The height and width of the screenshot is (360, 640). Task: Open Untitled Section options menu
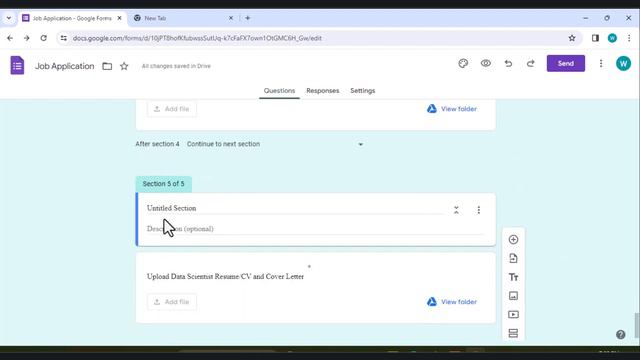pos(479,210)
